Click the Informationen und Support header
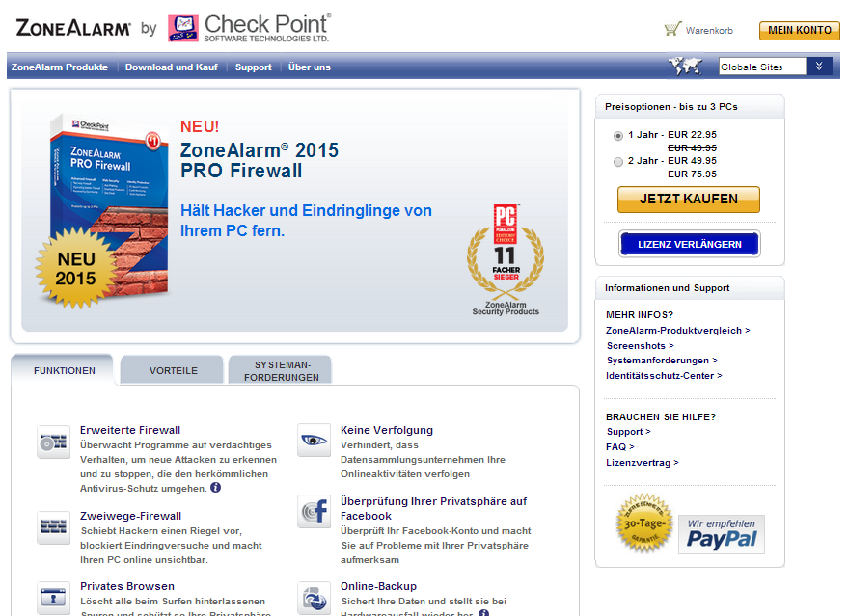 (667, 288)
